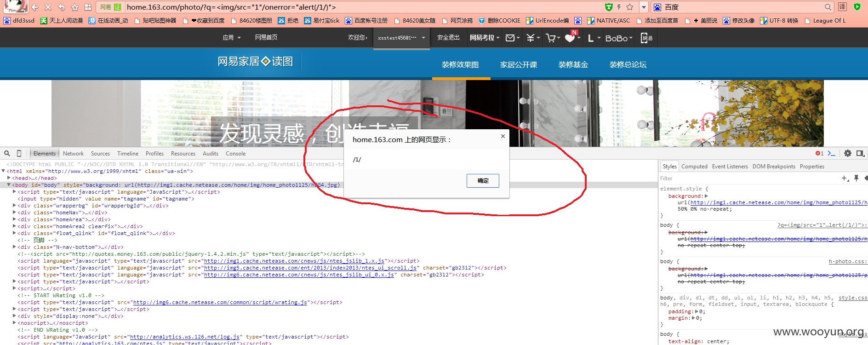This screenshot has height=345, width=868.
Task: Open the xsstest456 account dropdown
Action: [401, 38]
